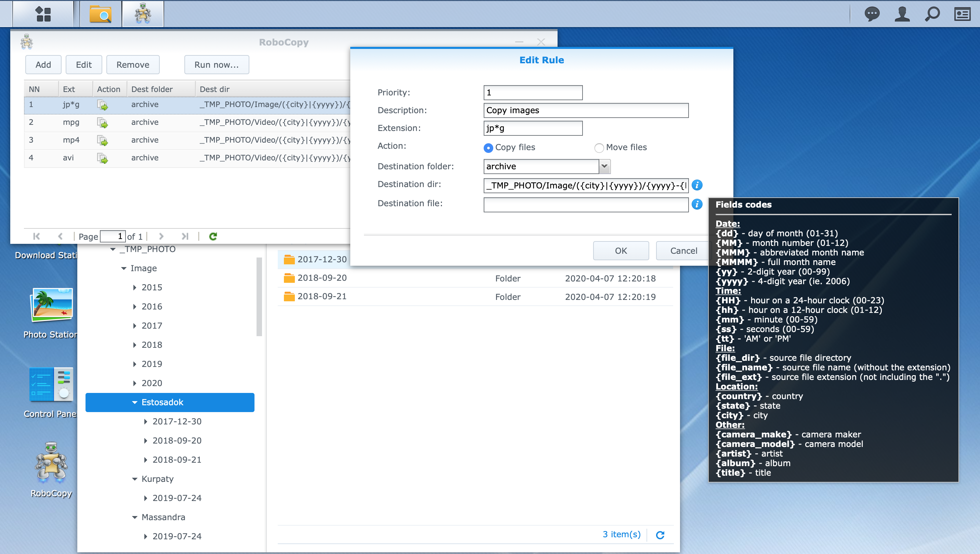Click the Remove rule button
Image resolution: width=980 pixels, height=554 pixels.
[x=133, y=65]
